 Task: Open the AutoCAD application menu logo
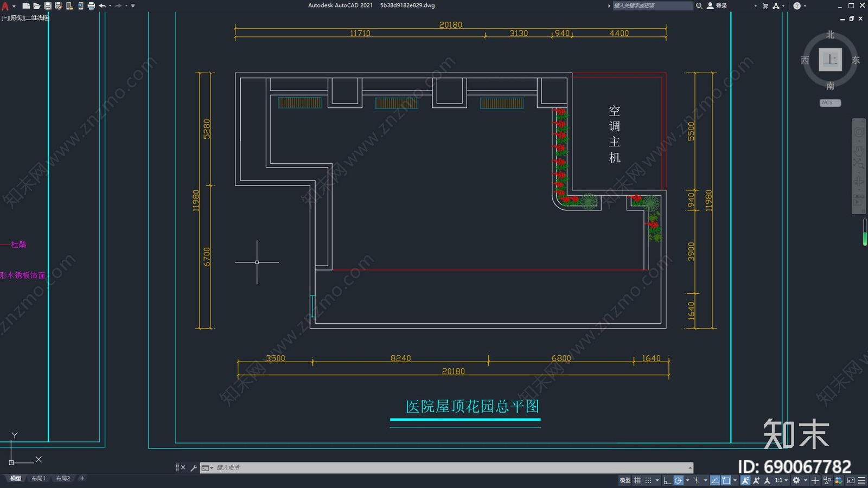click(5, 5)
